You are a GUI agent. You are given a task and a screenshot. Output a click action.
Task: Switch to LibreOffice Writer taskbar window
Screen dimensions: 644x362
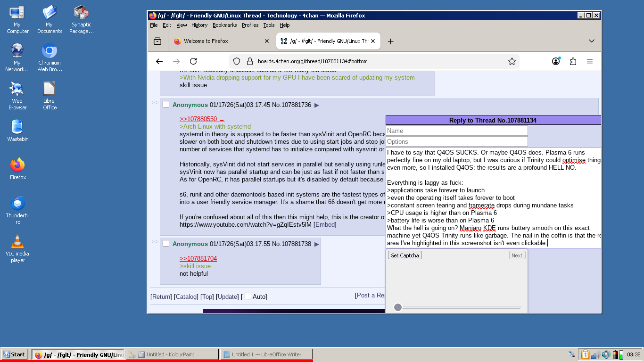[266, 354]
